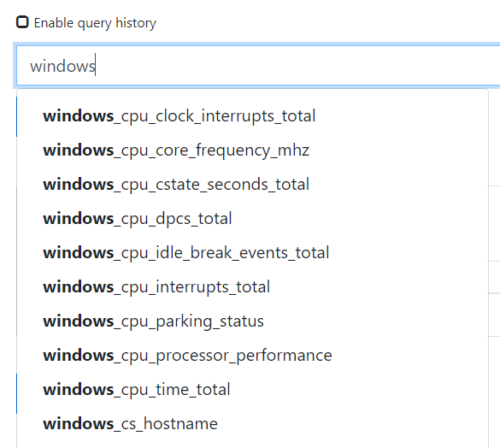Pick windows_cs_hostname from autocomplete list

click(252, 423)
